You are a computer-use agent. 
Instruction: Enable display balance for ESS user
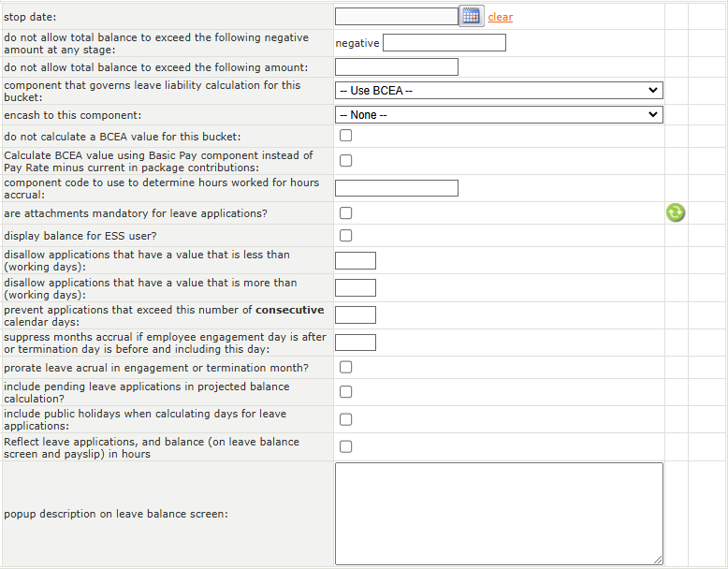coord(346,235)
